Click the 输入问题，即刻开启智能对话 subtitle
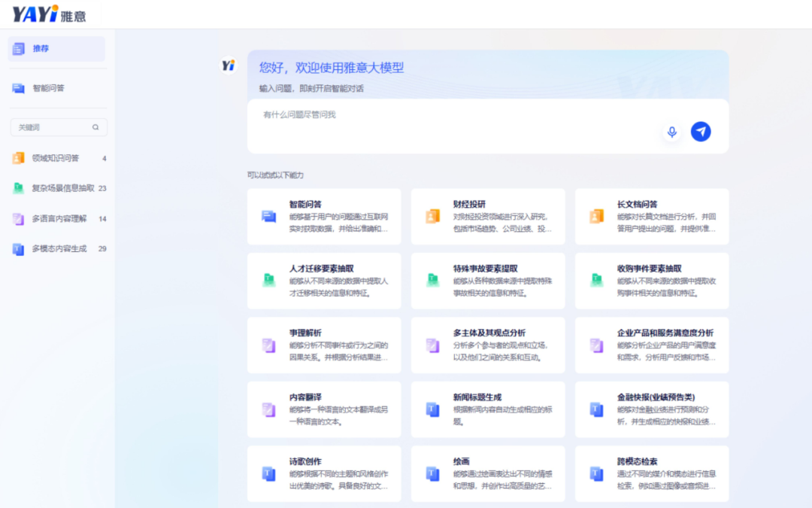 tap(311, 89)
